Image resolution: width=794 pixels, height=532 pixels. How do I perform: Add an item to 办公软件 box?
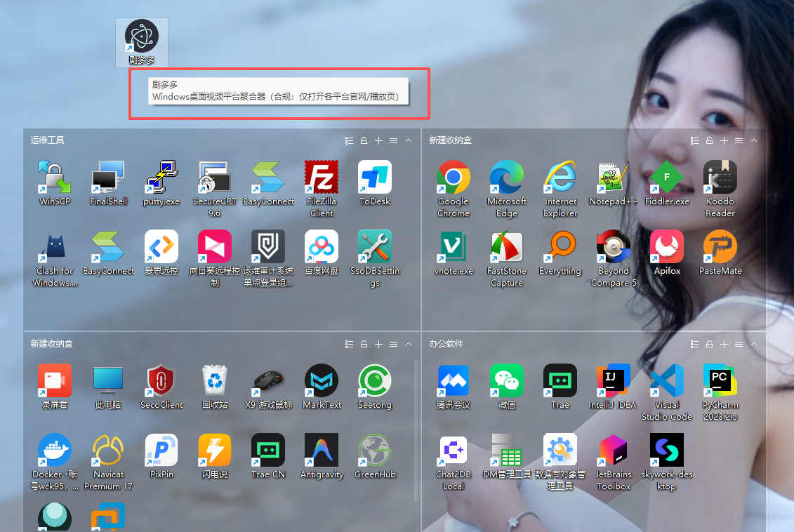724,344
